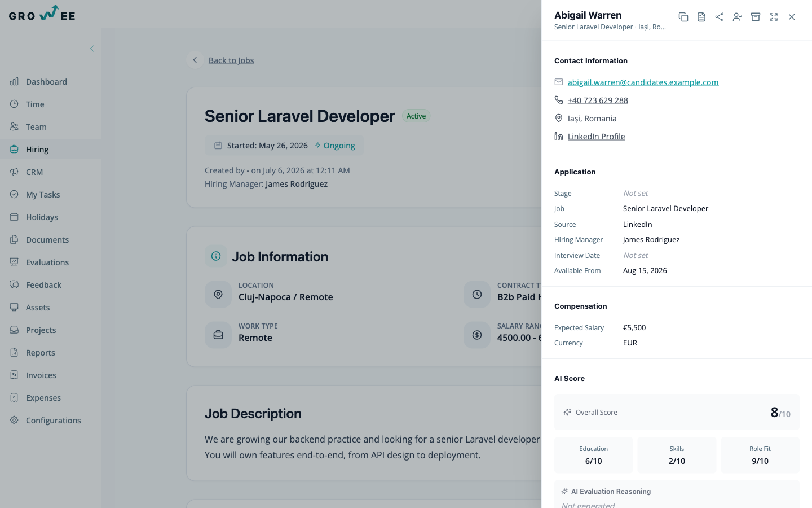The image size is (812, 508).
Task: Click the Currency value EUR
Action: [x=630, y=343]
